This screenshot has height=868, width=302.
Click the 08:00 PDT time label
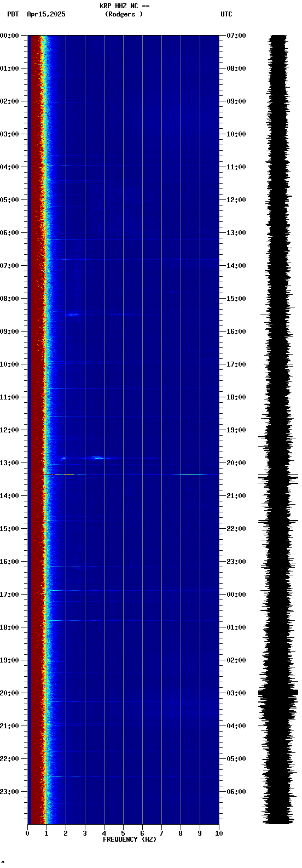click(10, 299)
